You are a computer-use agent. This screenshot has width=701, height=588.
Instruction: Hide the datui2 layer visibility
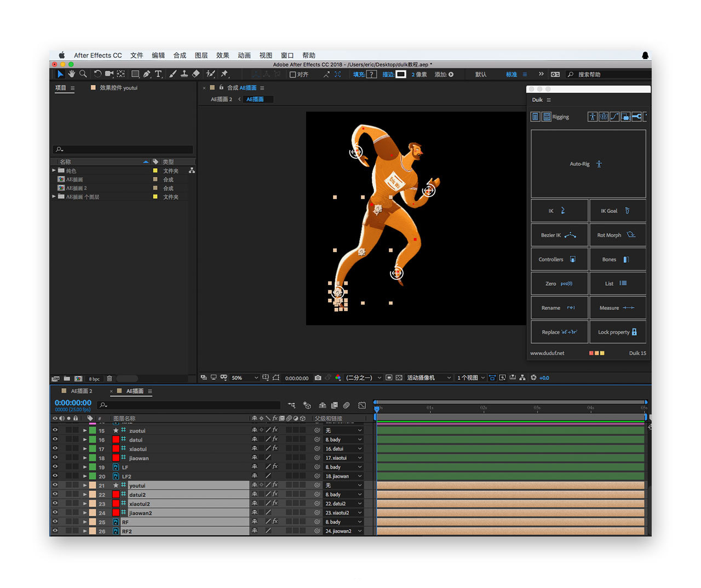tap(55, 494)
